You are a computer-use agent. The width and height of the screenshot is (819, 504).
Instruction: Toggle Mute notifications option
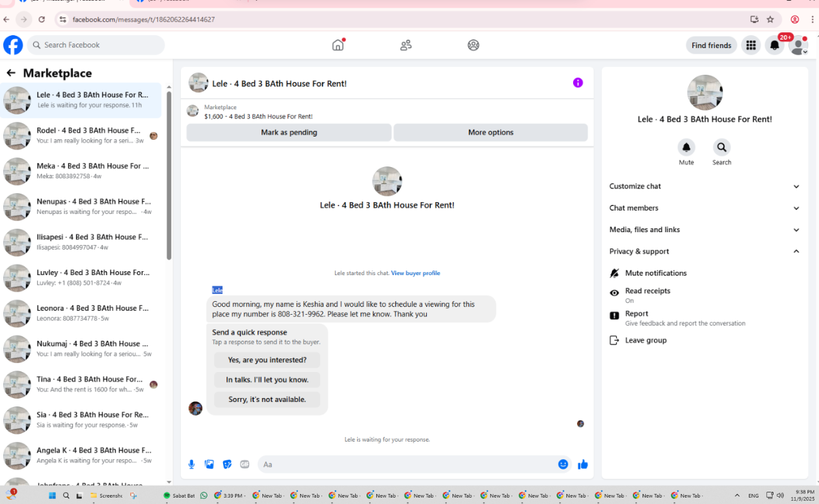click(705, 273)
